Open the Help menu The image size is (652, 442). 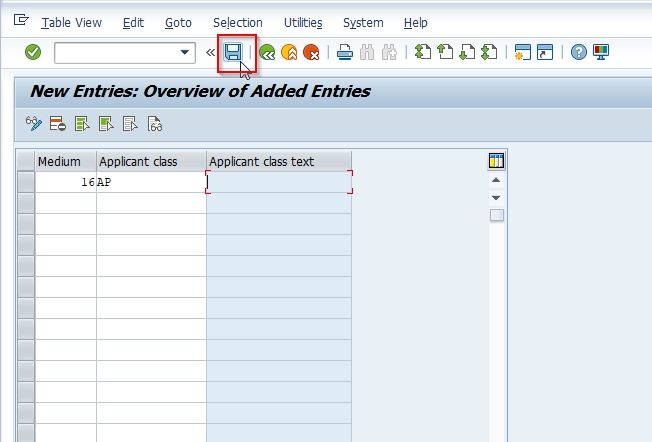click(x=415, y=22)
